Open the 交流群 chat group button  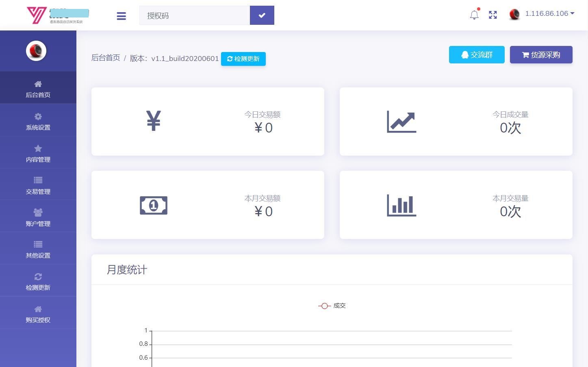[x=476, y=55]
